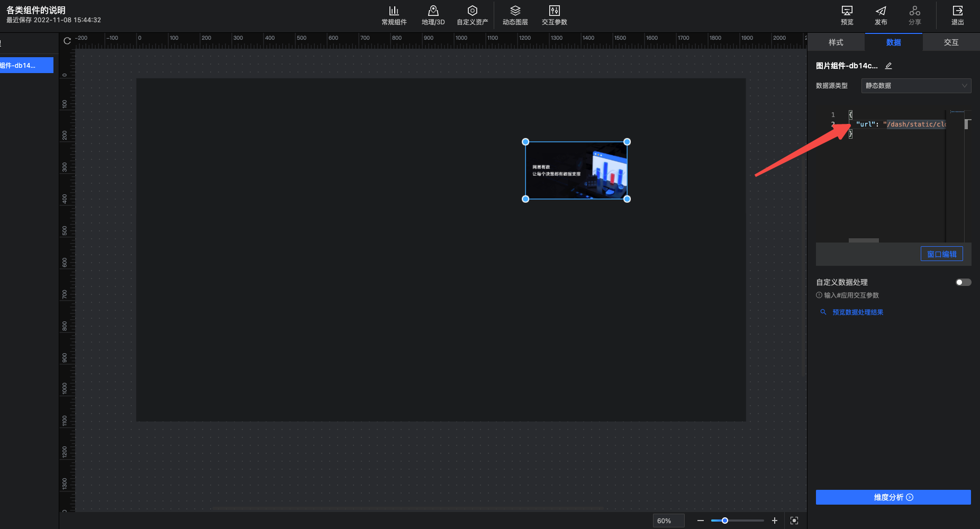The width and height of the screenshot is (980, 529).
Task: Open the 动态图层 layers panel
Action: click(x=515, y=15)
